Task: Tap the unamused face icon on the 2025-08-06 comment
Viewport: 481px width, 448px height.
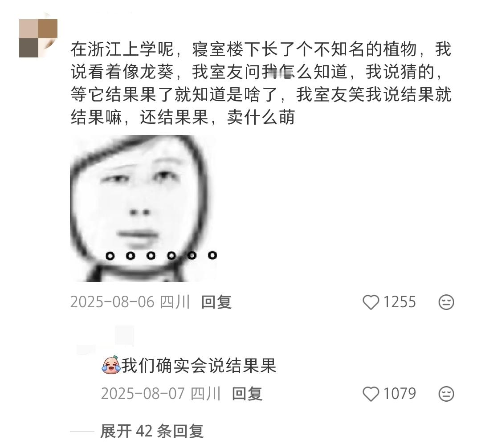Action: (446, 302)
